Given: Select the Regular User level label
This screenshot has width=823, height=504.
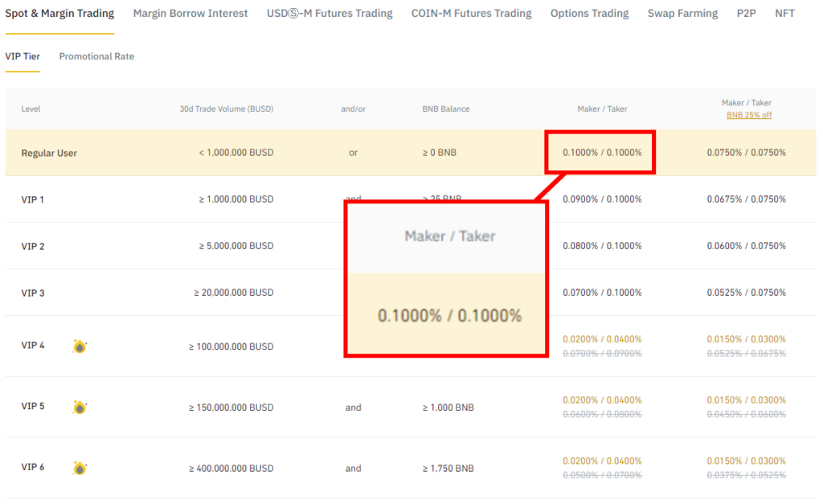Looking at the screenshot, I should point(49,153).
